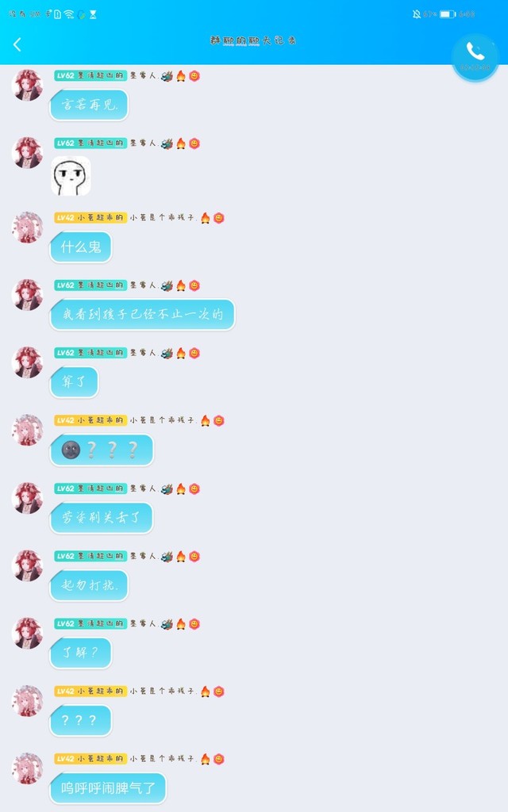Screen dimensions: 508x812
Task: Tap the flame icon above "？？？" bubble
Action: coord(206,691)
